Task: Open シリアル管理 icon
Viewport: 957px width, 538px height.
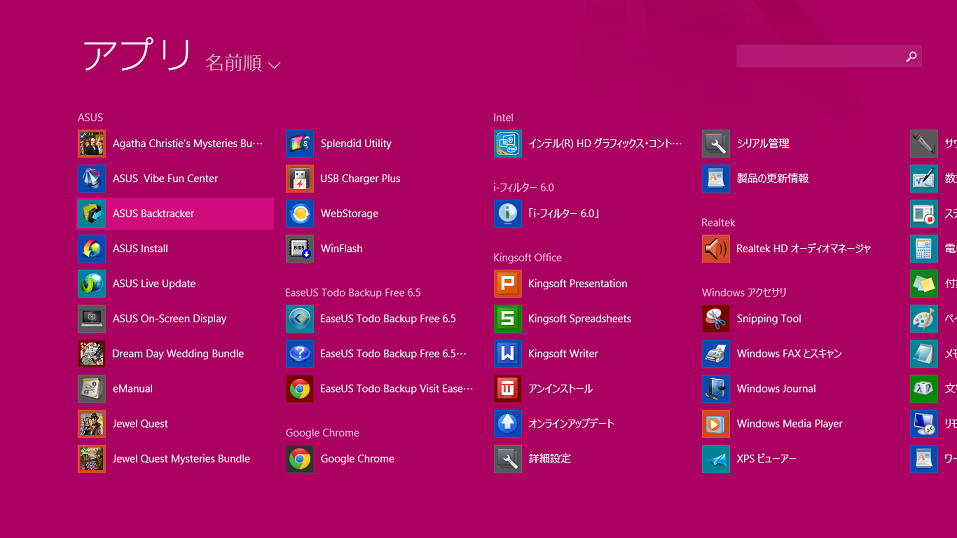Action: (716, 144)
